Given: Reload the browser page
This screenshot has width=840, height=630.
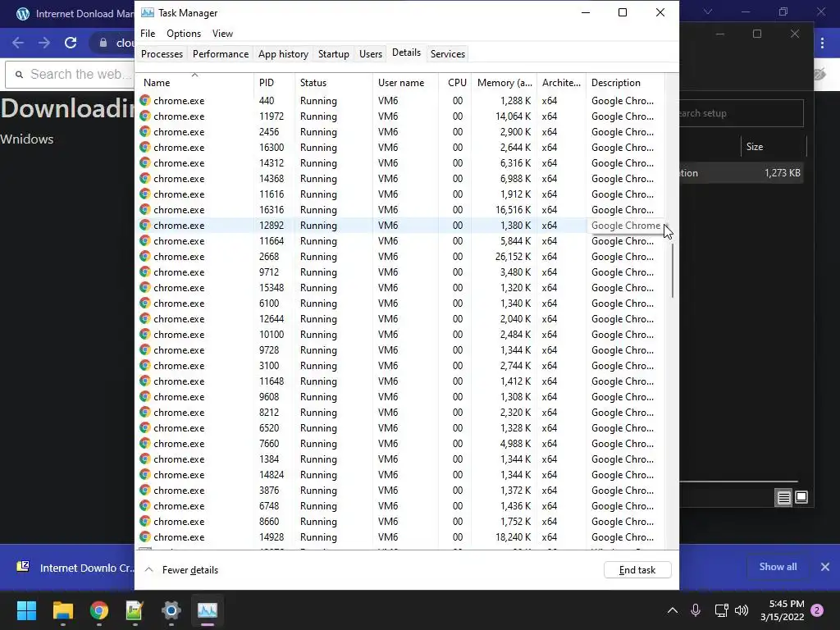Looking at the screenshot, I should click(x=71, y=43).
